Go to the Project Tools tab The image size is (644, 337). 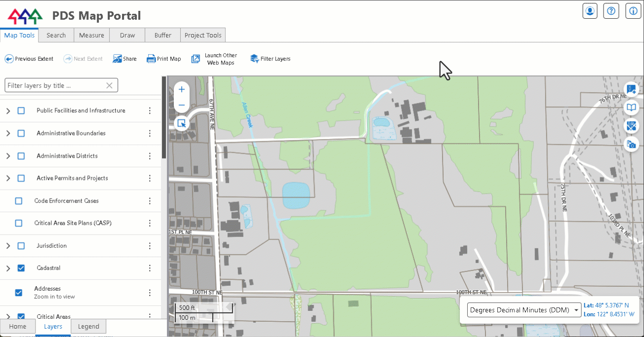point(203,35)
